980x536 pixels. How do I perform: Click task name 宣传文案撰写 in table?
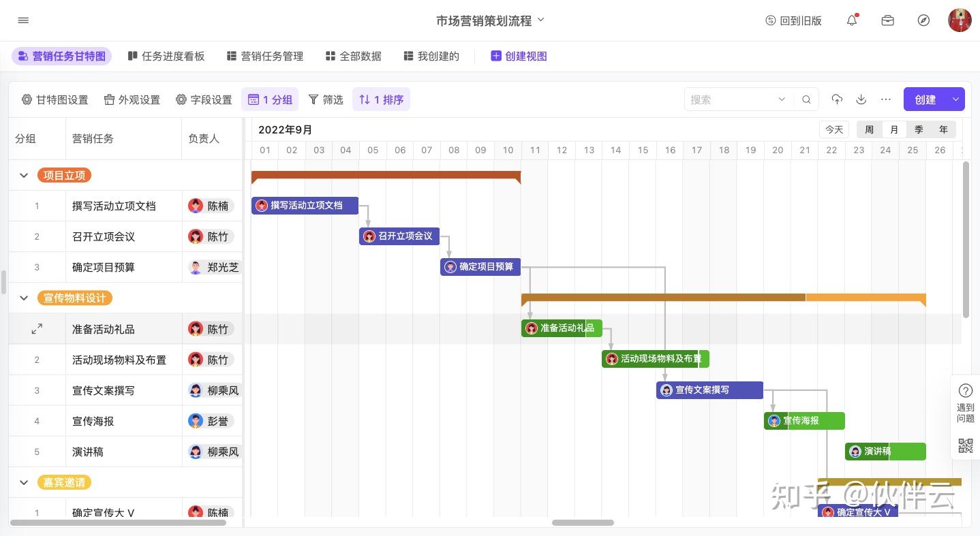coord(104,390)
